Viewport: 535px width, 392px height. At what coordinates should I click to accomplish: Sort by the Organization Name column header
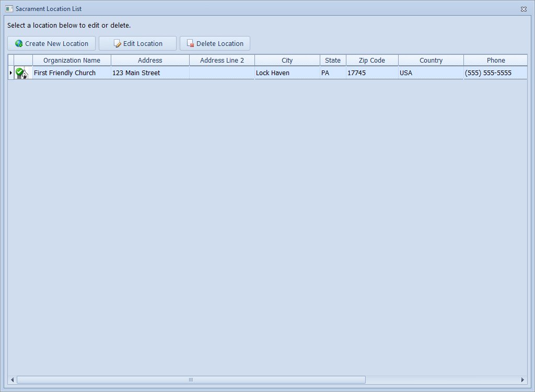click(72, 61)
